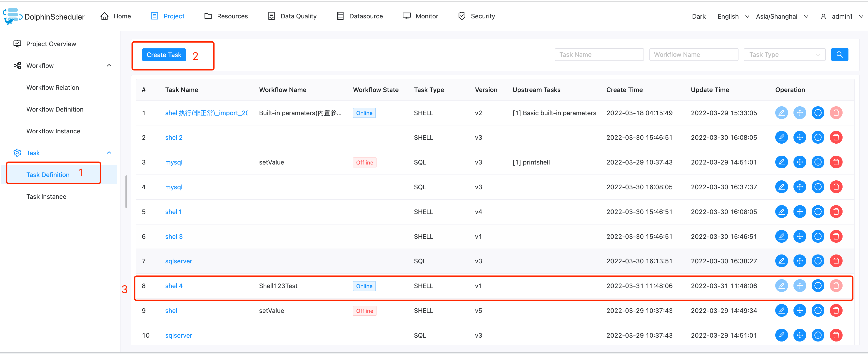Toggle the Offline state on the setValue workflow
Screen dimensions: 868x354
tap(364, 162)
